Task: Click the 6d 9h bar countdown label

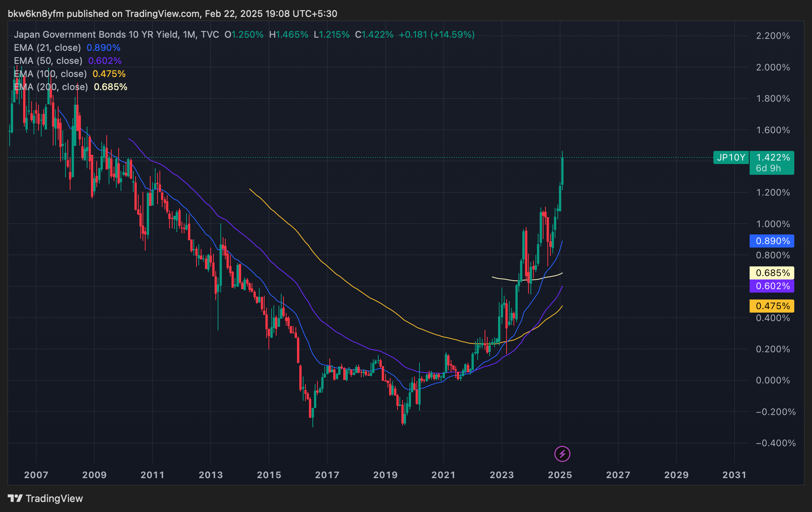Action: tap(768, 168)
